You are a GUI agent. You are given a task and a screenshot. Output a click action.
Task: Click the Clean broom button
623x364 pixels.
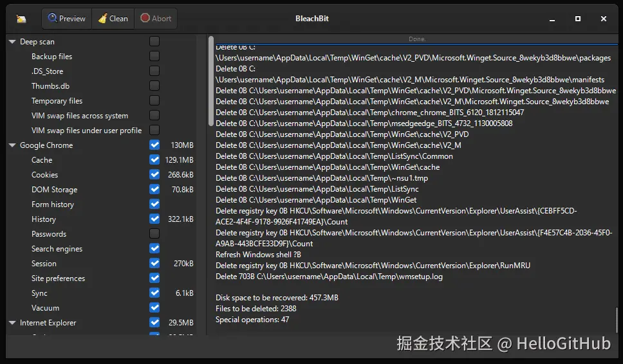point(113,19)
